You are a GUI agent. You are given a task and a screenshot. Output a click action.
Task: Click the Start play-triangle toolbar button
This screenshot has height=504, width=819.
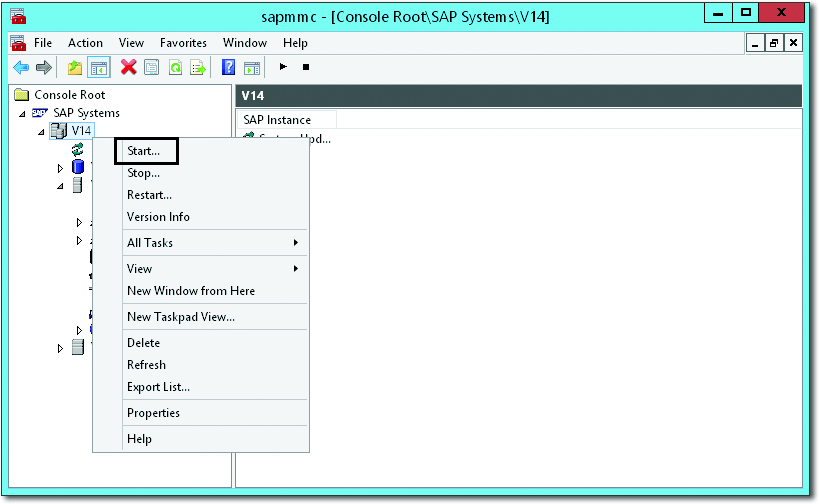[283, 66]
